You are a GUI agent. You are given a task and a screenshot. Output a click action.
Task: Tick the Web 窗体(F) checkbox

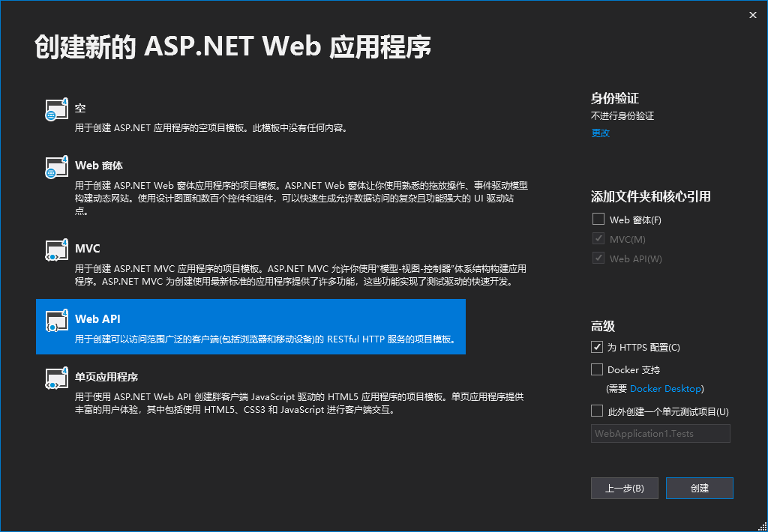[x=598, y=220]
